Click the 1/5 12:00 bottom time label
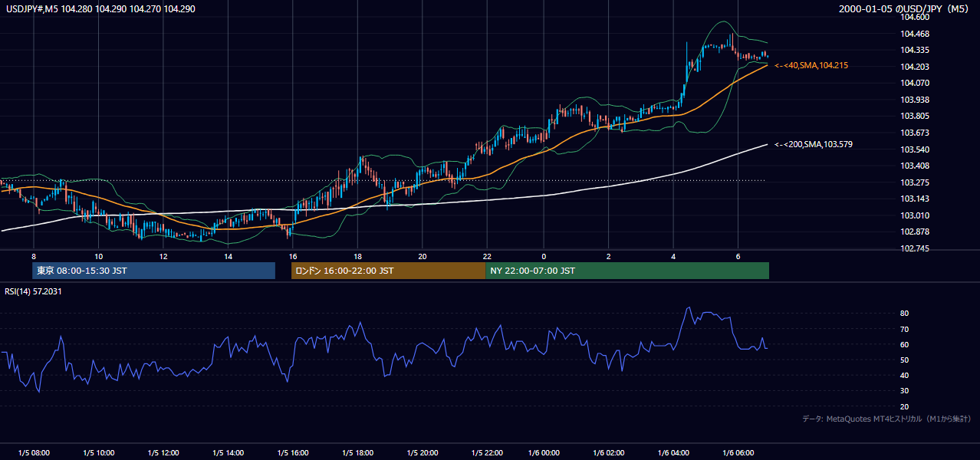Viewport: 980px width, 460px height. tap(163, 453)
